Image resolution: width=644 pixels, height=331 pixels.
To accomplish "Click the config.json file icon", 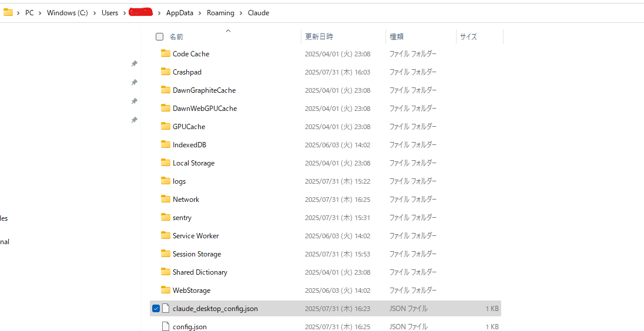I will (166, 326).
